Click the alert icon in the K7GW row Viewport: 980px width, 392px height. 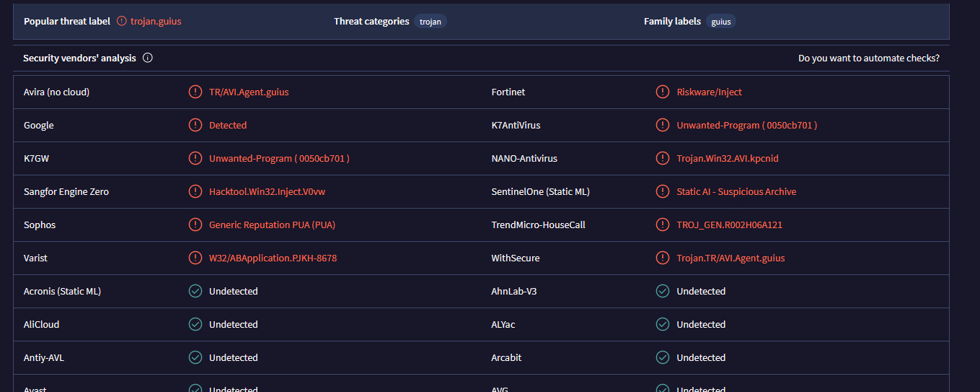point(195,158)
